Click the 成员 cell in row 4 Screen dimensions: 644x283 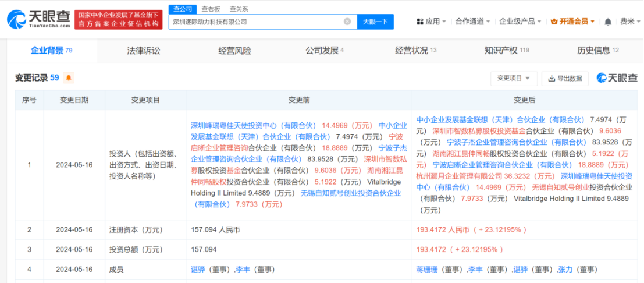pyautogui.click(x=145, y=270)
